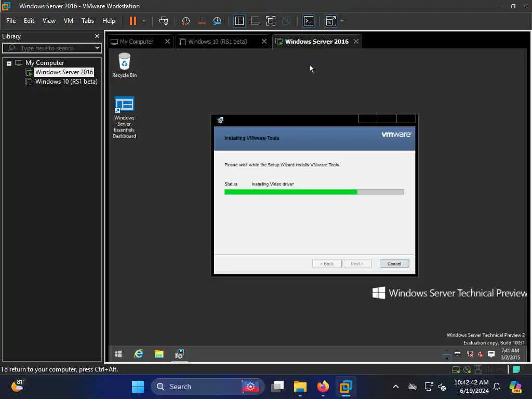
Task: Click the disabled Next button in installer
Action: [357, 263]
